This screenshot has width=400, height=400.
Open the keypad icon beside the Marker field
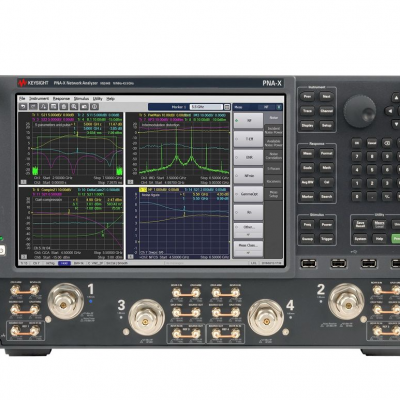[x=227, y=107]
